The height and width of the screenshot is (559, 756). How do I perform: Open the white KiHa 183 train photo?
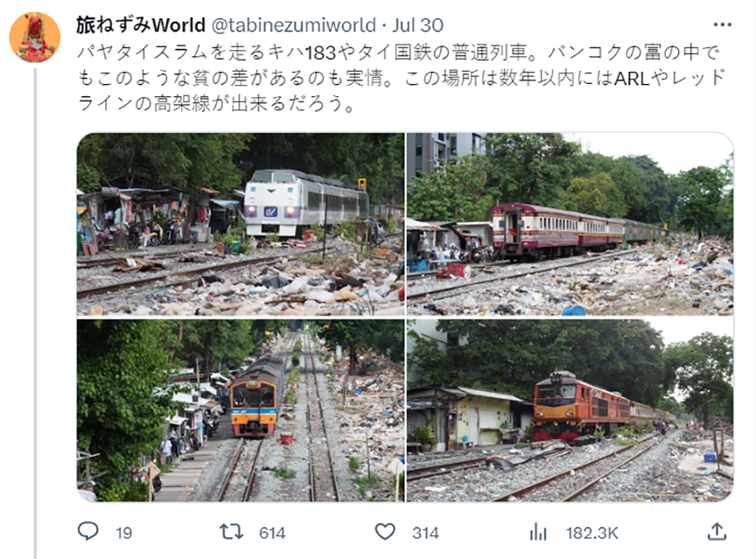(x=240, y=224)
